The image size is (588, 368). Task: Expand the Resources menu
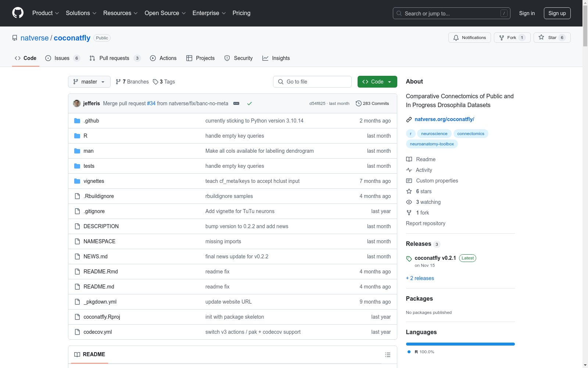tap(121, 13)
